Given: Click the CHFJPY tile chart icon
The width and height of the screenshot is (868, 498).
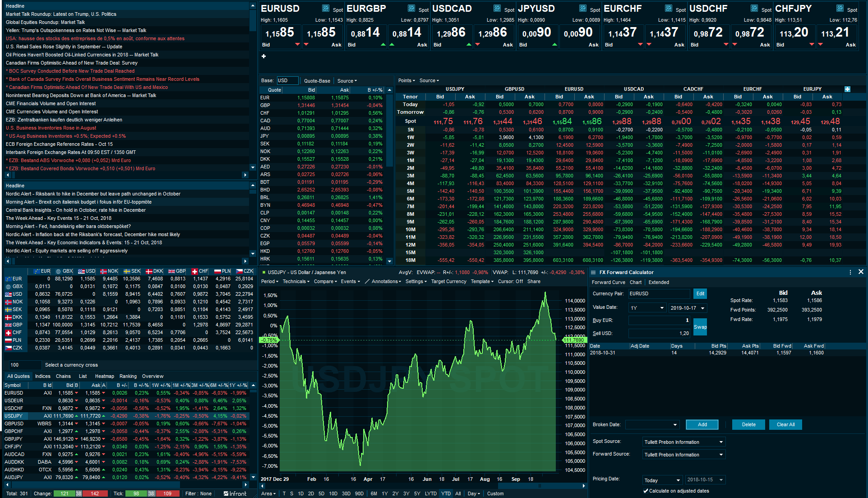Looking at the screenshot, I should [x=840, y=8].
